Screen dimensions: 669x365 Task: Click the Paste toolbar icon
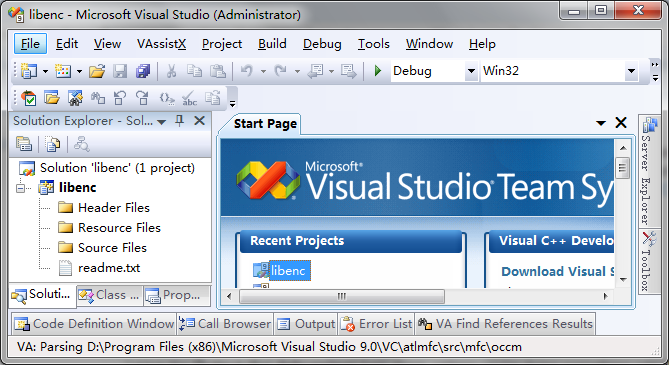point(218,71)
